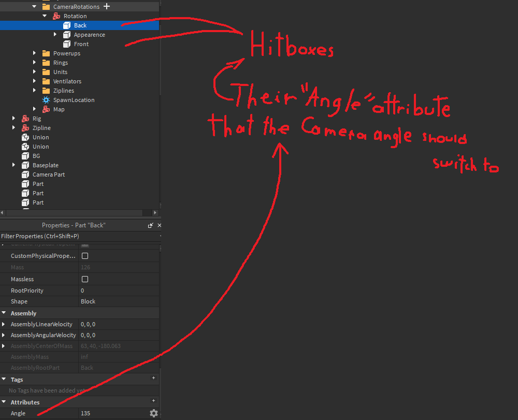Click the plus button in the Attributes section
The height and width of the screenshot is (420, 518).
tap(153, 401)
